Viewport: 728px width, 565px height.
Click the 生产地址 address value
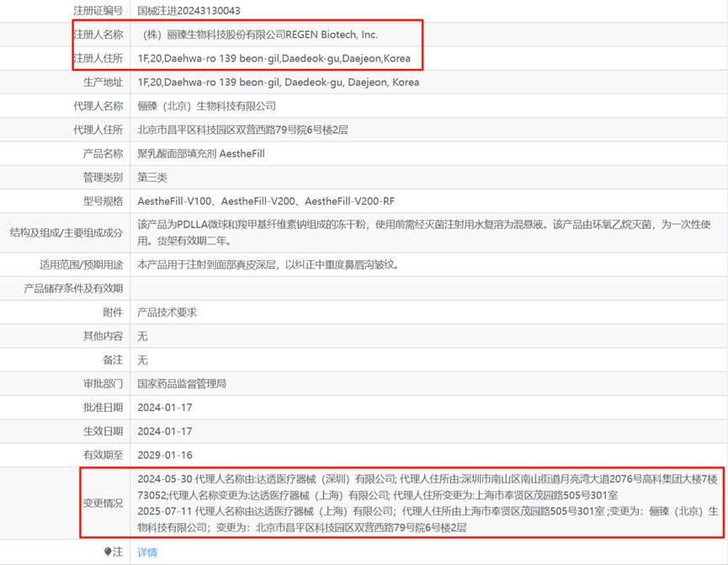pos(278,83)
